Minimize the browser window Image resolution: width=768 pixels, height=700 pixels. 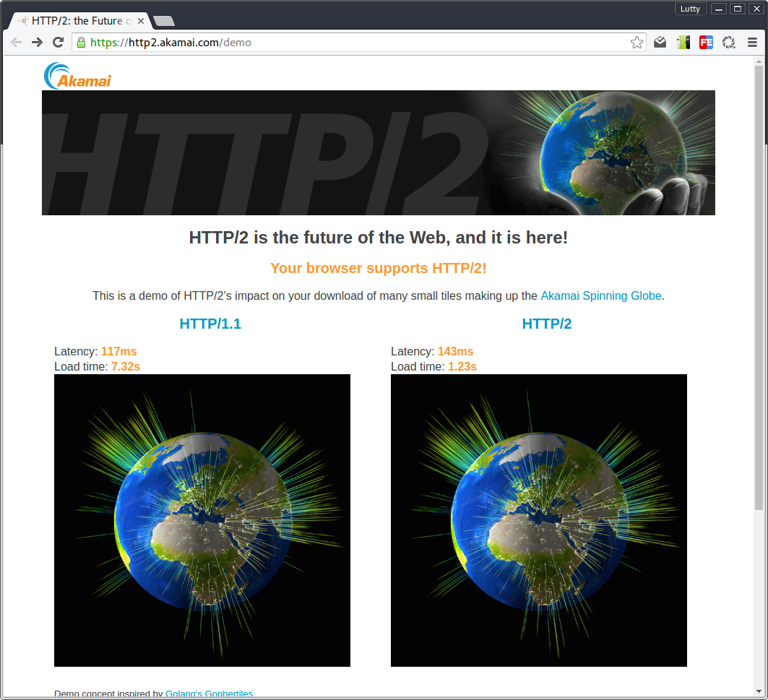coord(719,9)
